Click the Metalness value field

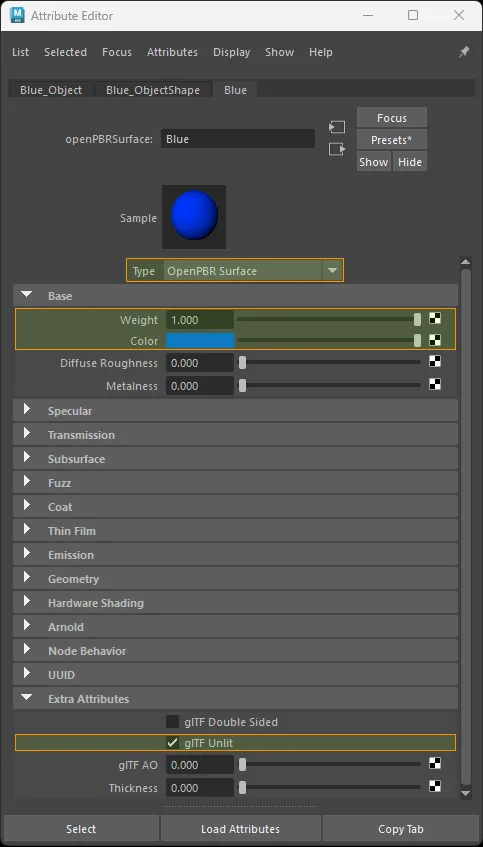point(200,386)
